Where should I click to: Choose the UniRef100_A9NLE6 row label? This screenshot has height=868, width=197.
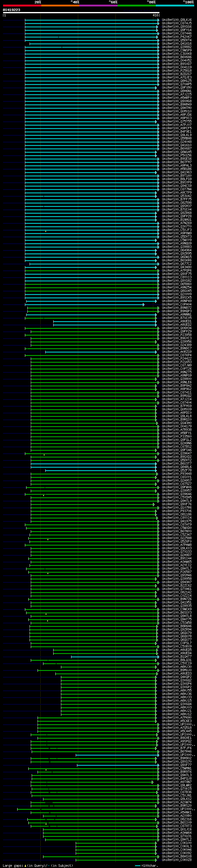tap(177, 382)
